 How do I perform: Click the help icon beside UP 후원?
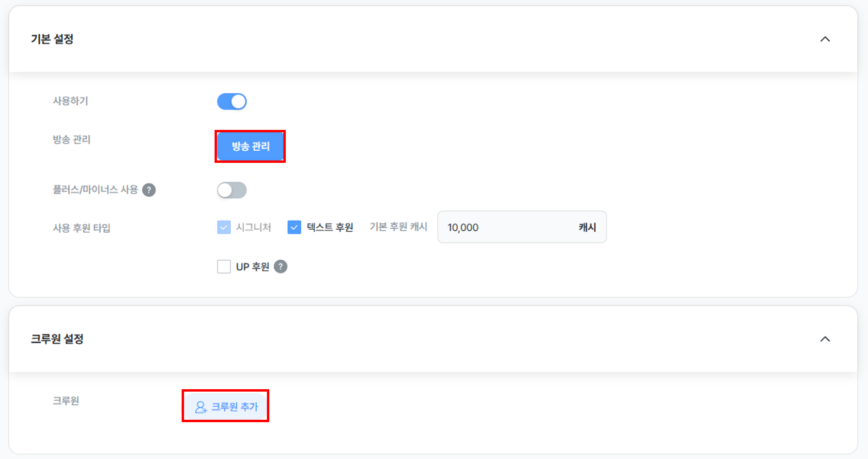click(x=280, y=266)
